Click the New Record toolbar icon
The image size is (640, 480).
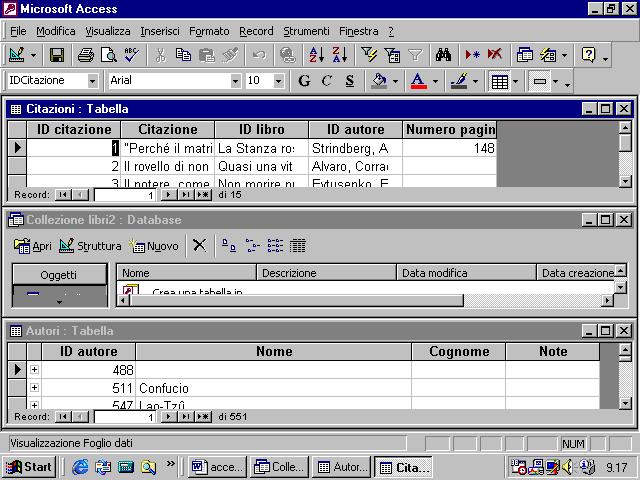point(472,55)
